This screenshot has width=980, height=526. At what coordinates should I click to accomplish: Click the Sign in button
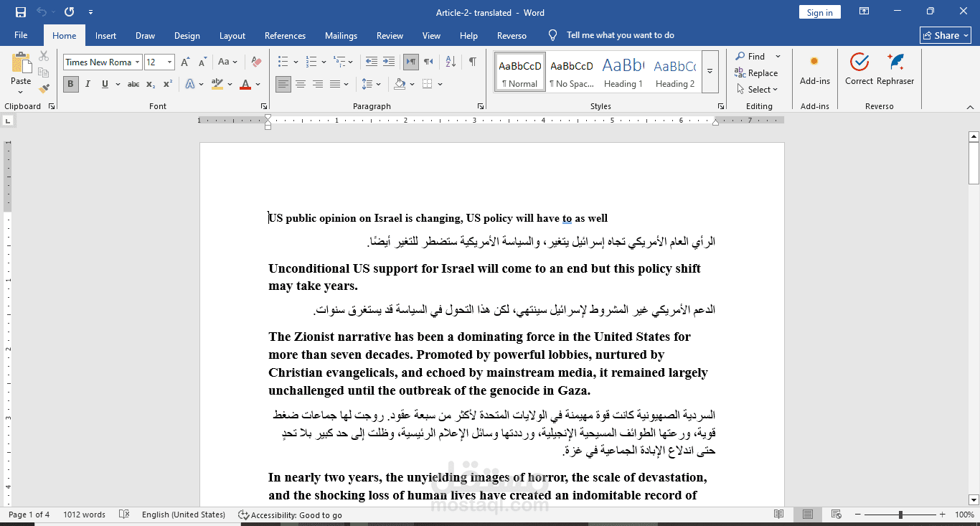[819, 12]
